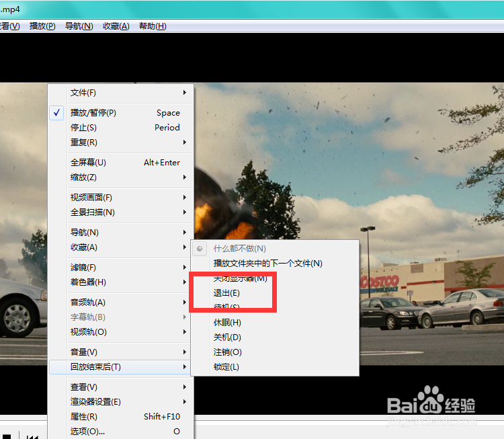Open the 回放结束后(T) submenu
The height and width of the screenshot is (439, 504).
pos(121,367)
